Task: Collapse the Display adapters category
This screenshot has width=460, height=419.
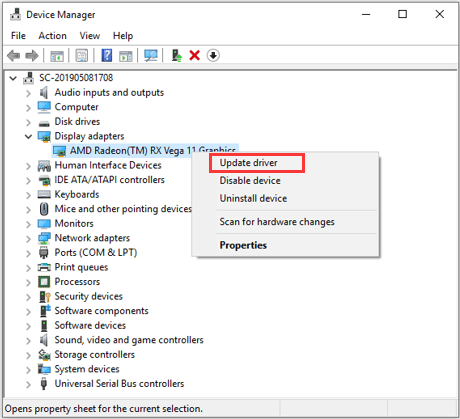Action: [28, 136]
